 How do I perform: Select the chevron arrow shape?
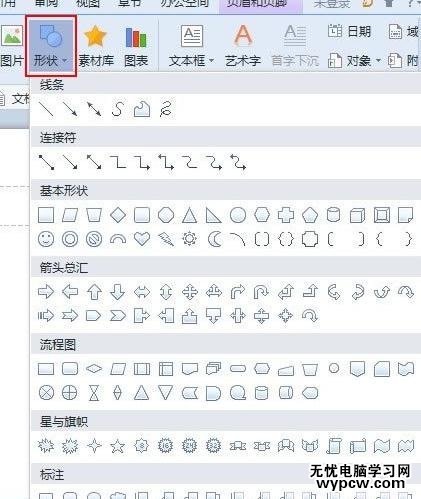(118, 315)
